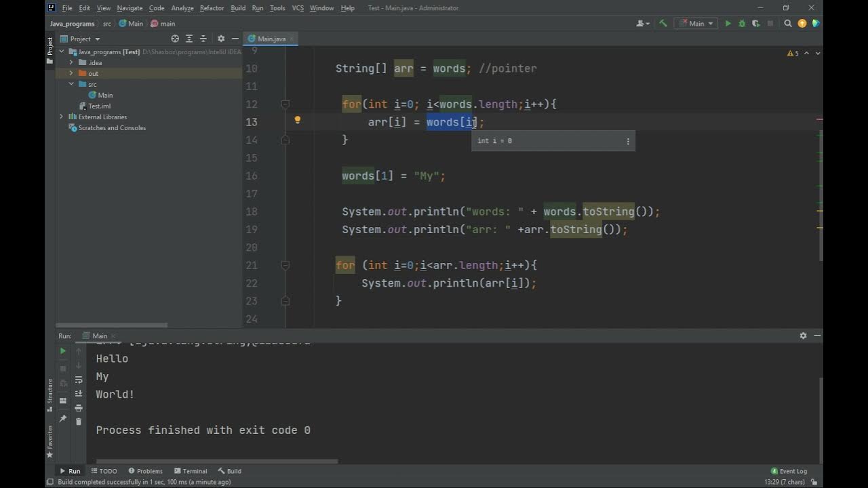
Task: Open the user account dropdown icon
Action: (644, 23)
